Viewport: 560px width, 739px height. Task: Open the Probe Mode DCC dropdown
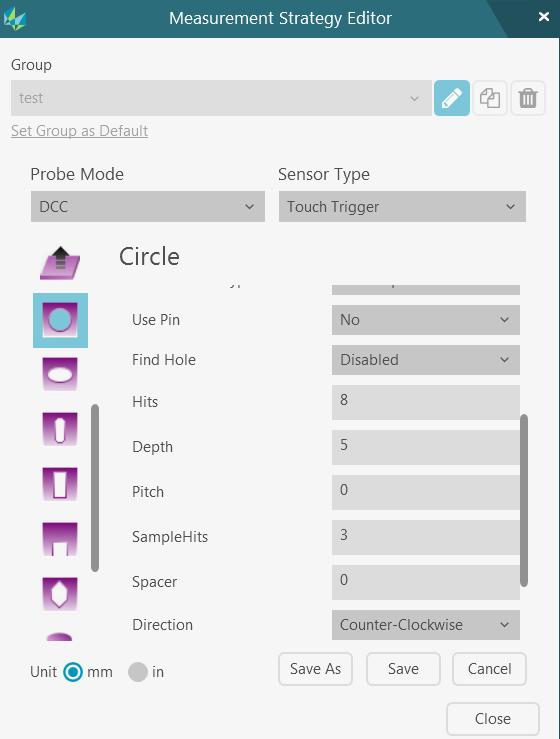tap(148, 206)
